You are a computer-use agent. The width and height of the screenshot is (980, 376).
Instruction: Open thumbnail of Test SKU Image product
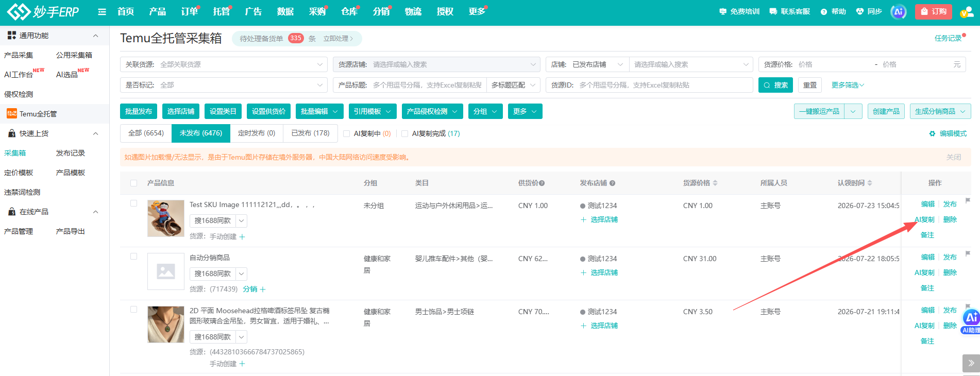(x=166, y=218)
